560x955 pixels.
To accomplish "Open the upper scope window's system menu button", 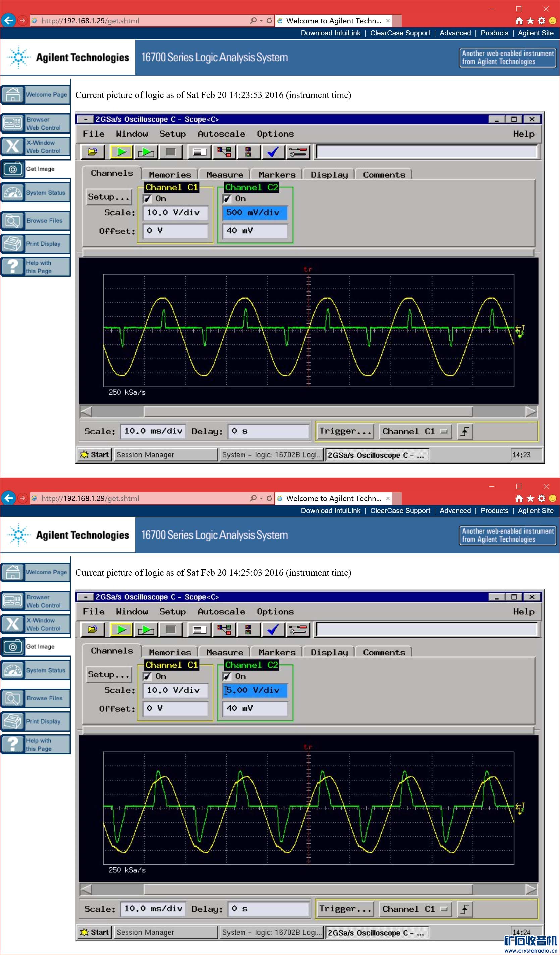I will (x=86, y=119).
